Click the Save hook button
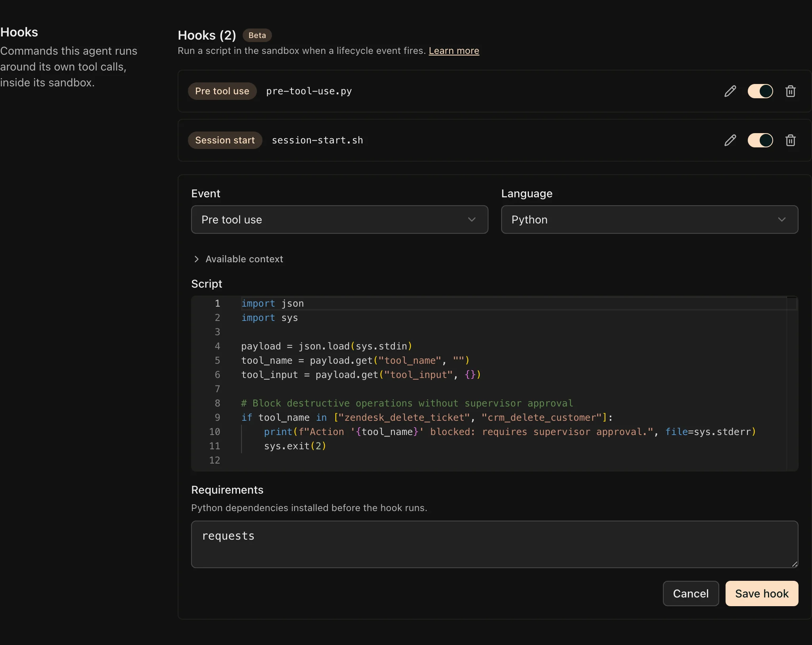 tap(762, 593)
